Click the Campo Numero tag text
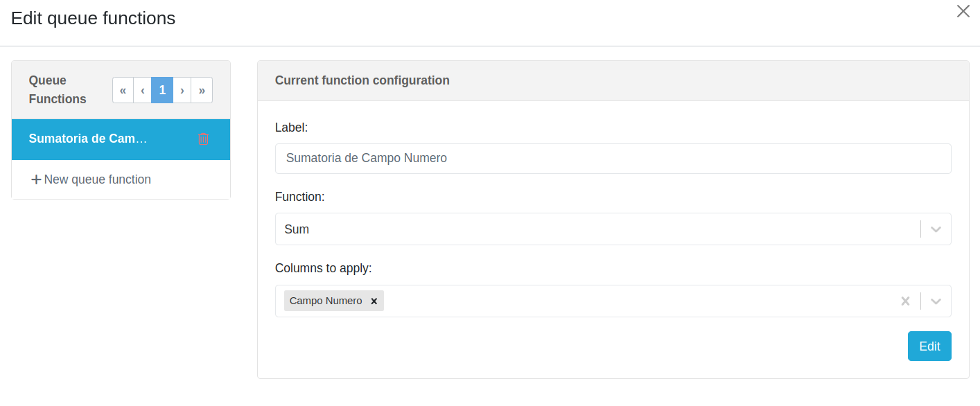 pyautogui.click(x=326, y=301)
